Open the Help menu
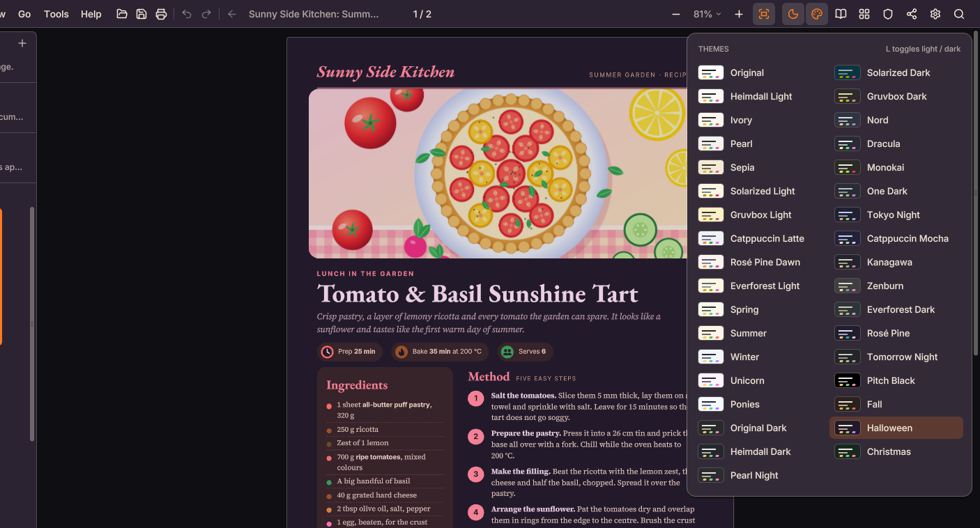Viewport: 980px width, 528px height. pos(91,14)
